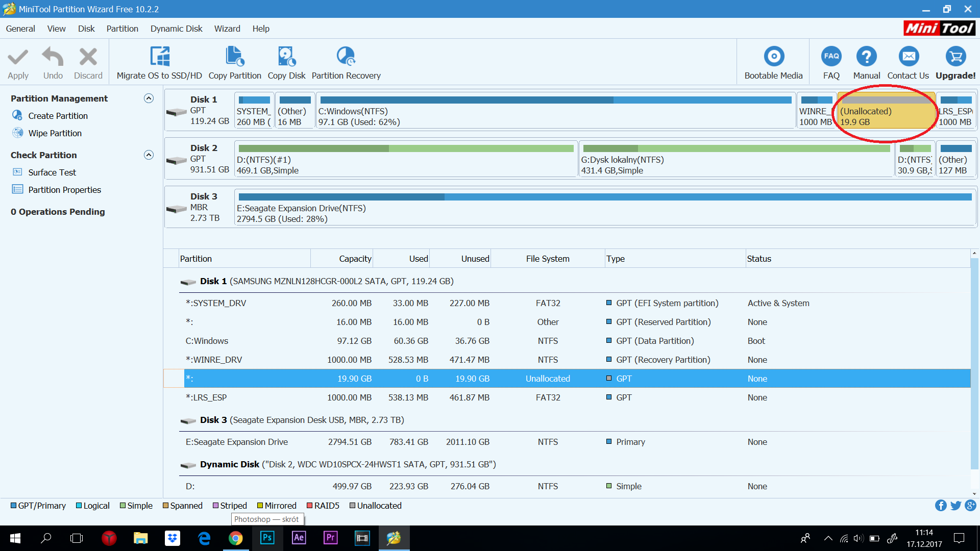980x551 pixels.
Task: Select SYSTEM_ 260 MB partition block
Action: click(x=254, y=110)
